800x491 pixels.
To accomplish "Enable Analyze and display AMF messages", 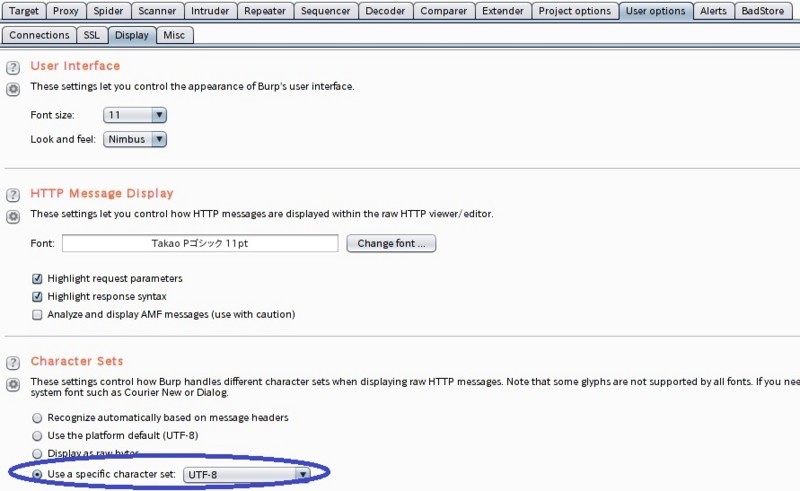I will click(x=37, y=314).
